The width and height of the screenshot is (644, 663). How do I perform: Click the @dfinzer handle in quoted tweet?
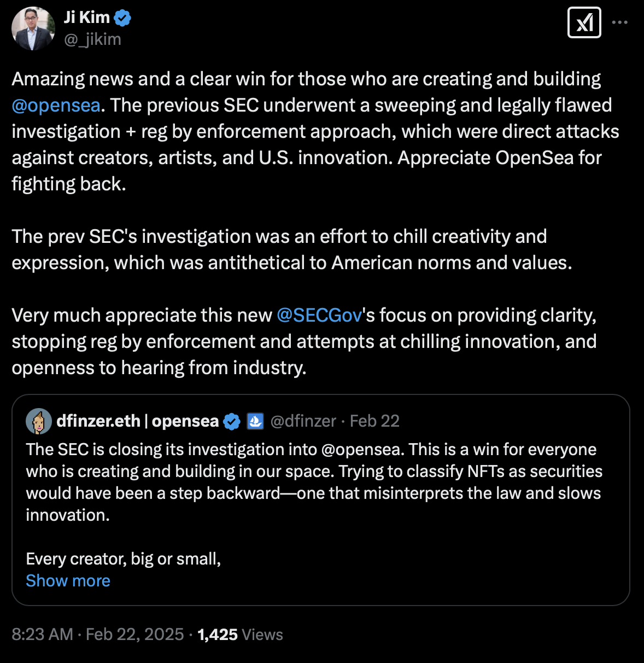coord(303,421)
